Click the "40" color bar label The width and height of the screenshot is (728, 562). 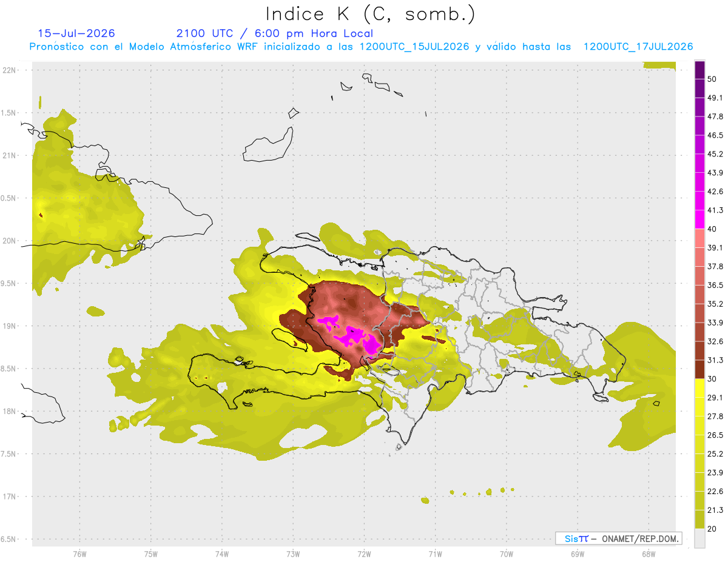coord(712,229)
